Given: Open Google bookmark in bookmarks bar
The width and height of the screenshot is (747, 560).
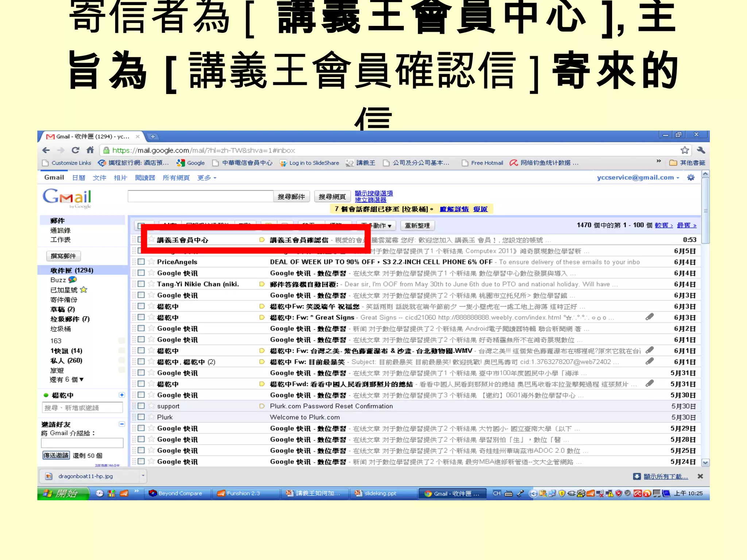Looking at the screenshot, I should [191, 163].
